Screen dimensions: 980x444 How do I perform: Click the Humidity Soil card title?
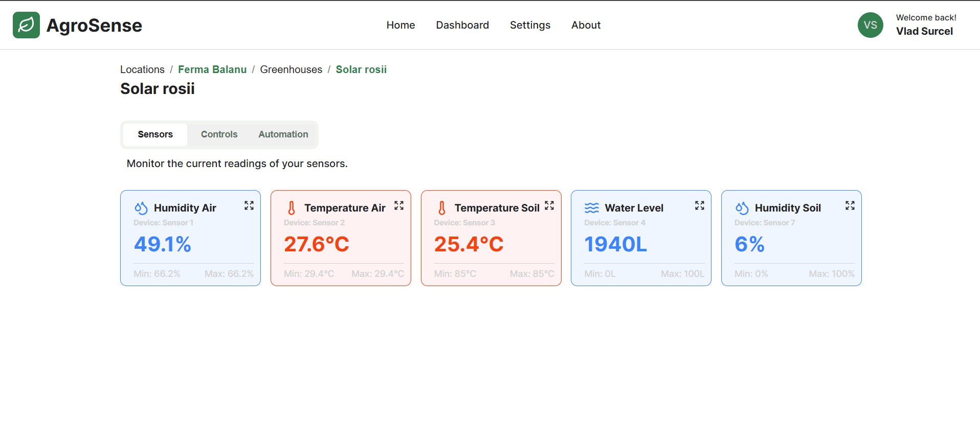click(788, 208)
